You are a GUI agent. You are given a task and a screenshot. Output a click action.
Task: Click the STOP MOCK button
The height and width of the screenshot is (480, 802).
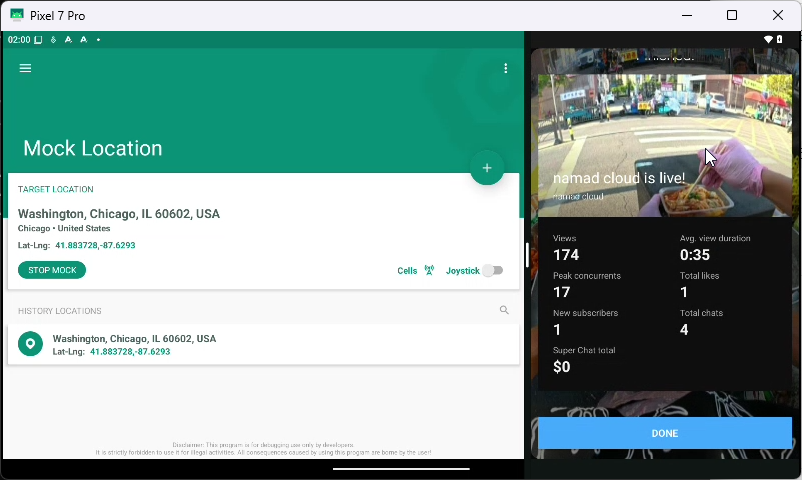click(x=52, y=270)
